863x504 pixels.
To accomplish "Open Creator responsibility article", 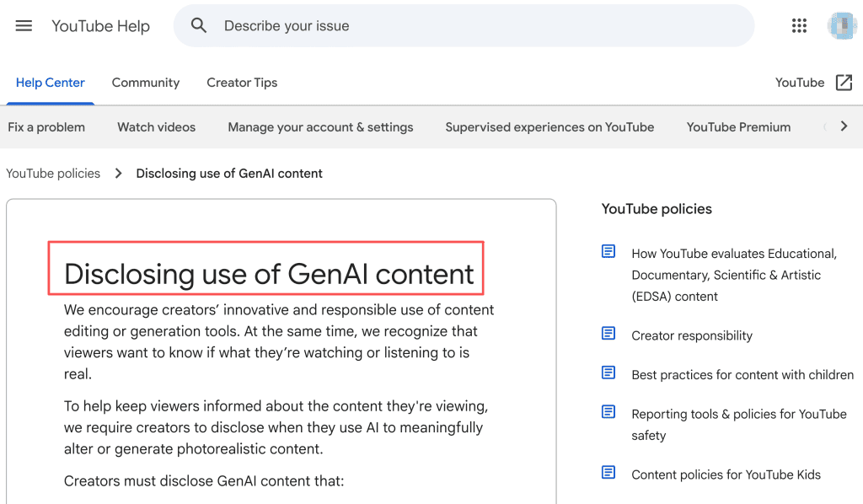I will coord(692,335).
